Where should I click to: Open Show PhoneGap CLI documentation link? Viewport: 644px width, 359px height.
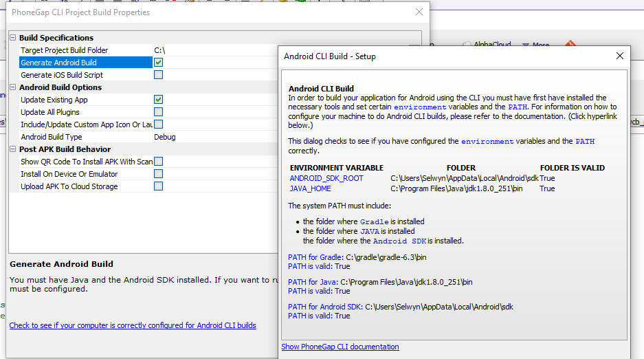pos(340,347)
